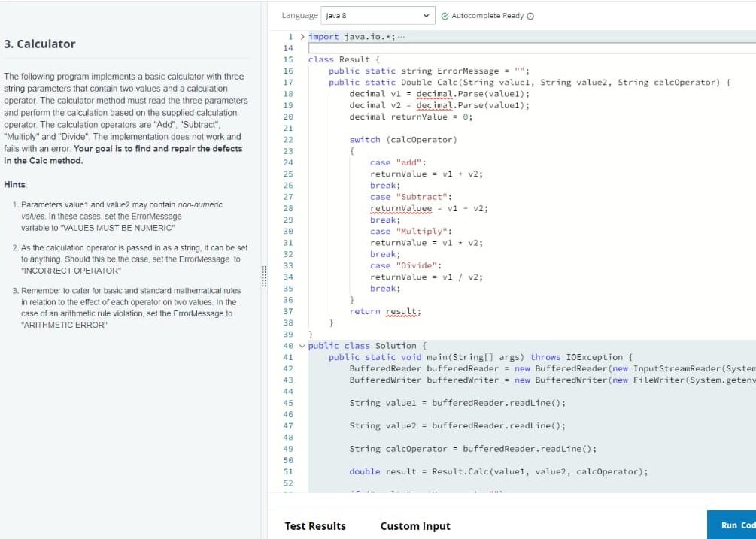The width and height of the screenshot is (756, 539).
Task: Place cursor in empty line 14 field
Action: [x=532, y=47]
